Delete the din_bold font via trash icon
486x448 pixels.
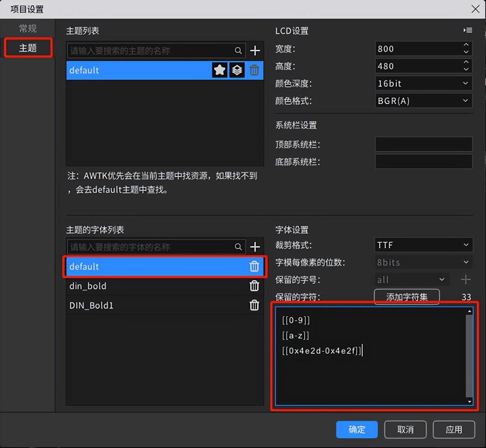254,286
